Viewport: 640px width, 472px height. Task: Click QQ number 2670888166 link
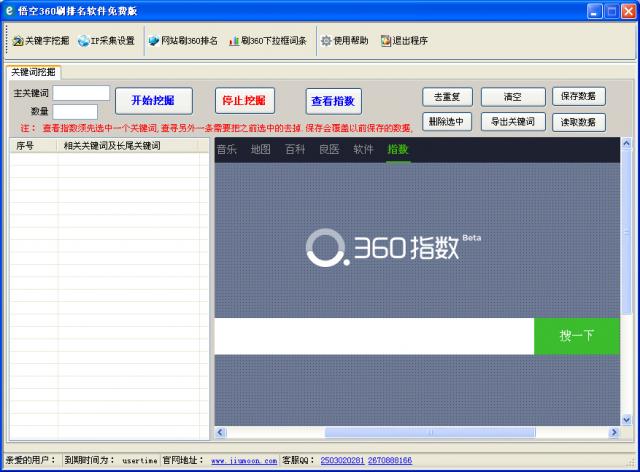click(390, 461)
